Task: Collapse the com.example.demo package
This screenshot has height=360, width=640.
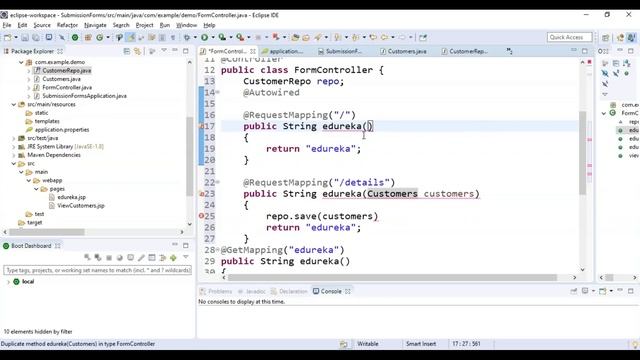Action: tap(21, 62)
